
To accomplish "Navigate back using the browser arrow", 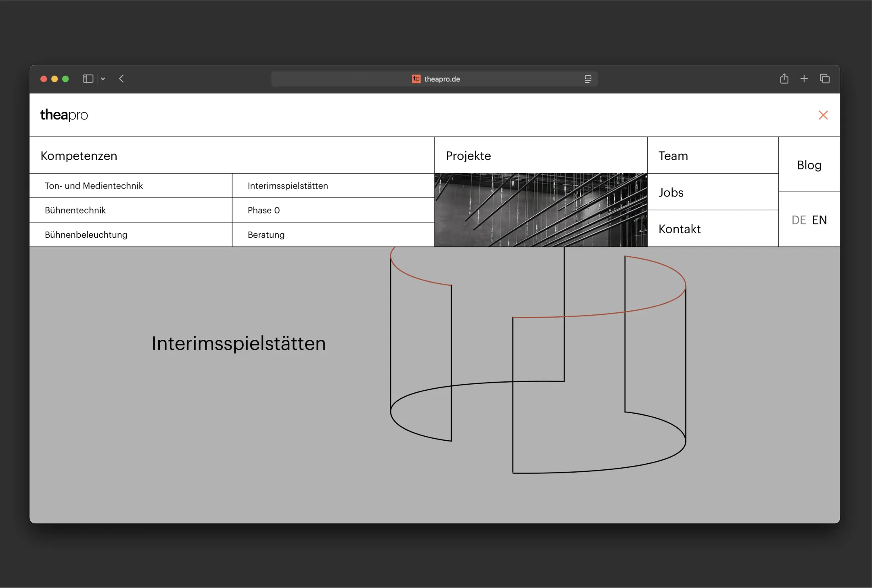I will click(122, 79).
